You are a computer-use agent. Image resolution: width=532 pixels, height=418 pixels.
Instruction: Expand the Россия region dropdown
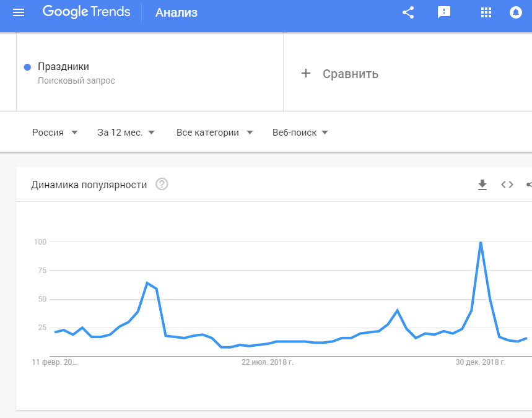tap(55, 133)
